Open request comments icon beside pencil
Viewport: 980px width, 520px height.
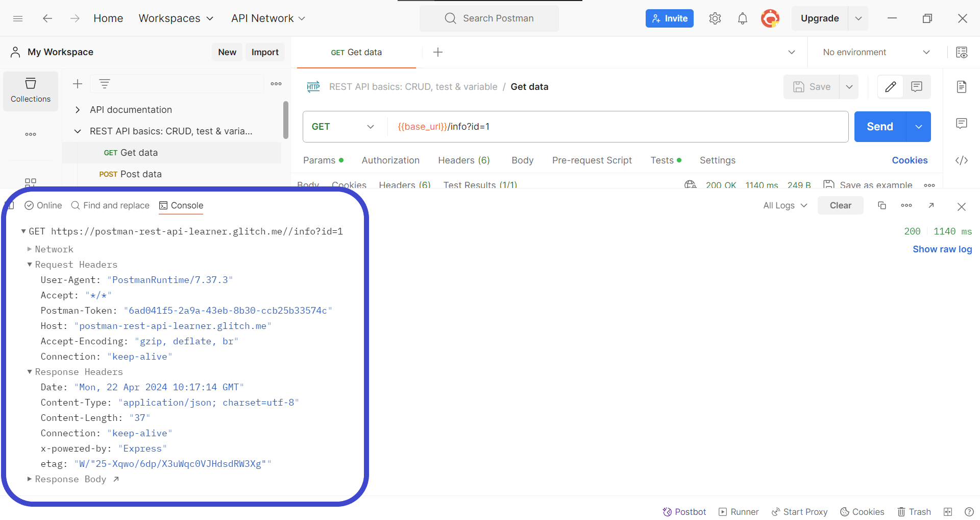click(917, 87)
